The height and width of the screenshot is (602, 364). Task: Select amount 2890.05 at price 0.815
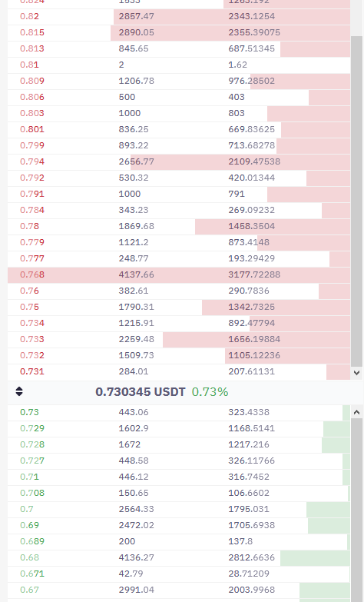pos(136,32)
